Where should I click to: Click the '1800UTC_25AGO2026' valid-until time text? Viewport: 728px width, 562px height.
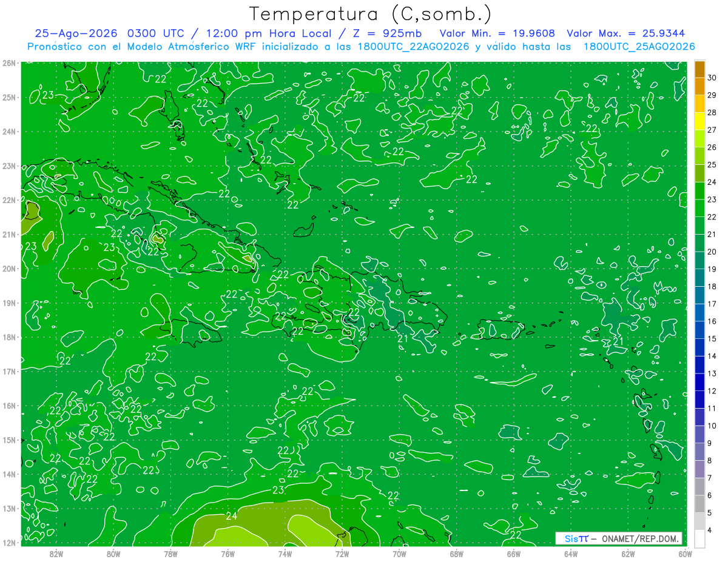639,47
